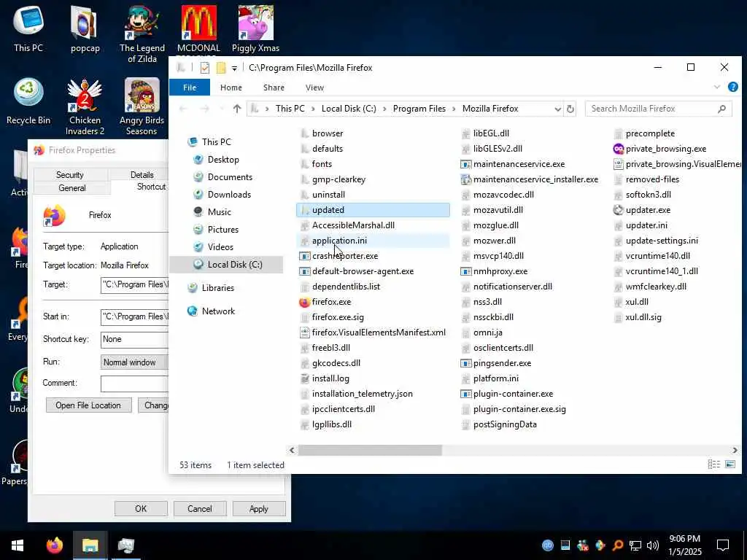Open the Run Normal window combo box
Screen dimensions: 747x560
point(134,362)
